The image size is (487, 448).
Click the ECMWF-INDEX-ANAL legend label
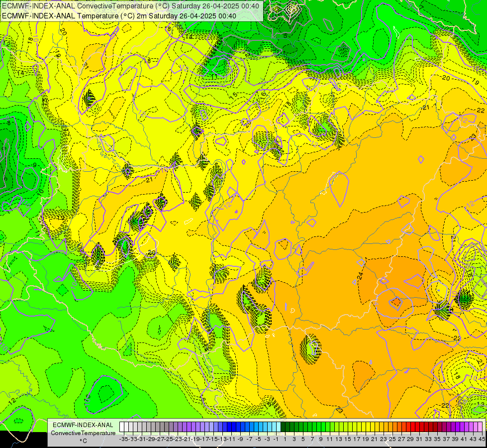(83, 425)
